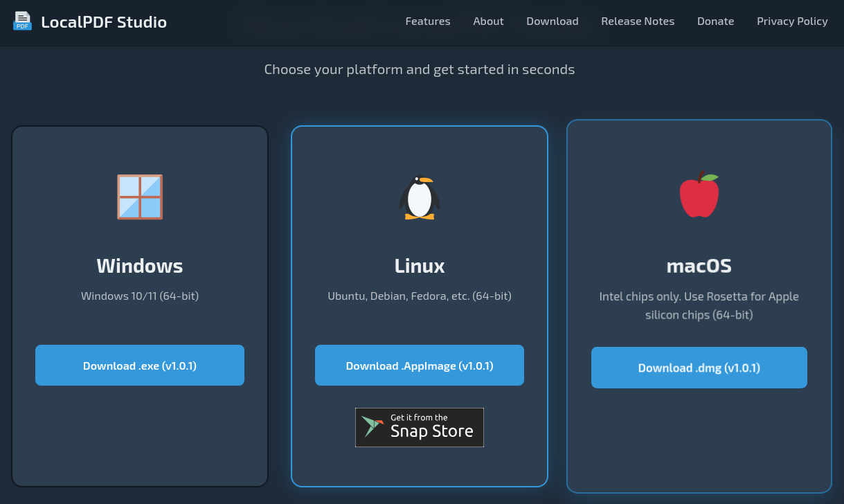Select Download in the top navigation
Screen dimensions: 844x504
click(552, 21)
